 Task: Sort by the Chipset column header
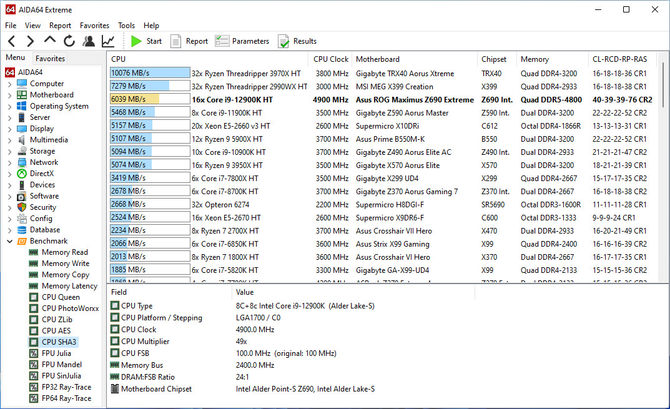[497, 59]
